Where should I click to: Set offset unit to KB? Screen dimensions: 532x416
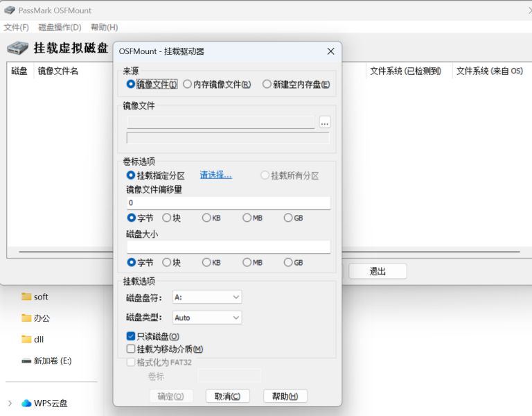pyautogui.click(x=206, y=218)
